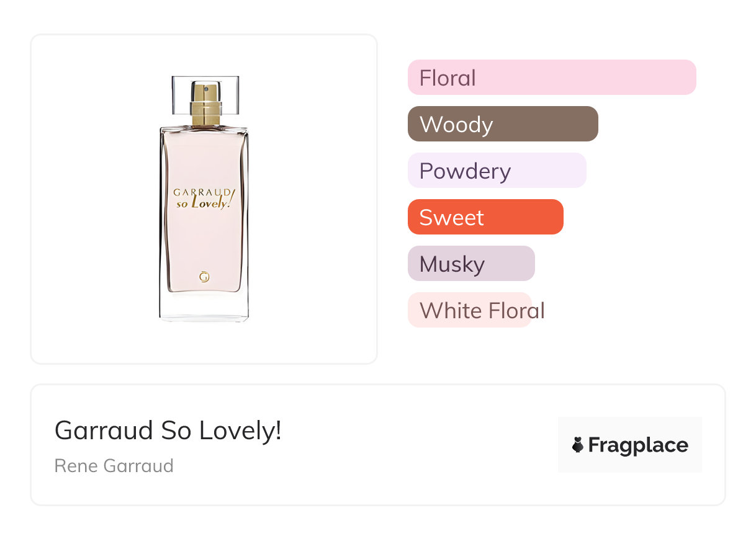Click the clear glass base of bottle
756x536 pixels.
(x=204, y=307)
